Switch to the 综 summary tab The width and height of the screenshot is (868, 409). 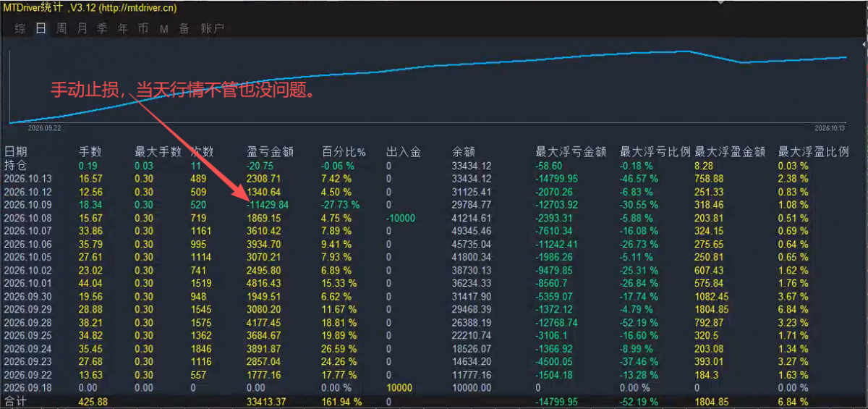(x=20, y=29)
